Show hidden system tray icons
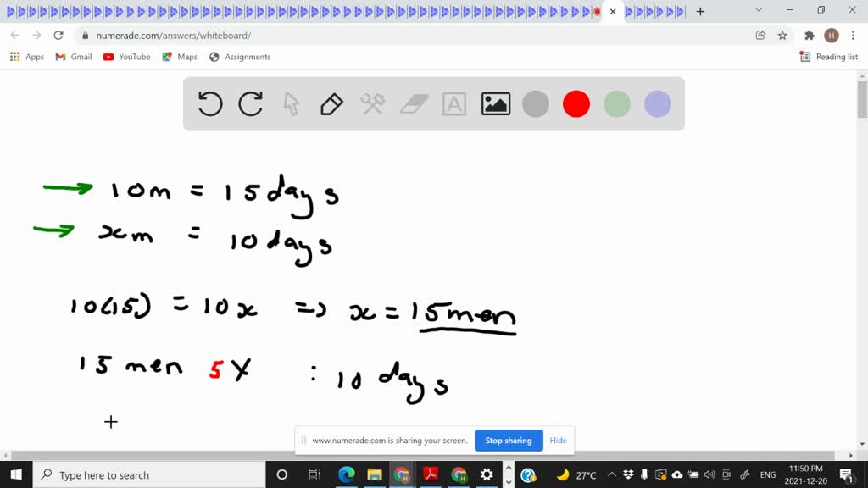Viewport: 868px width, 488px height. pyautogui.click(x=612, y=474)
